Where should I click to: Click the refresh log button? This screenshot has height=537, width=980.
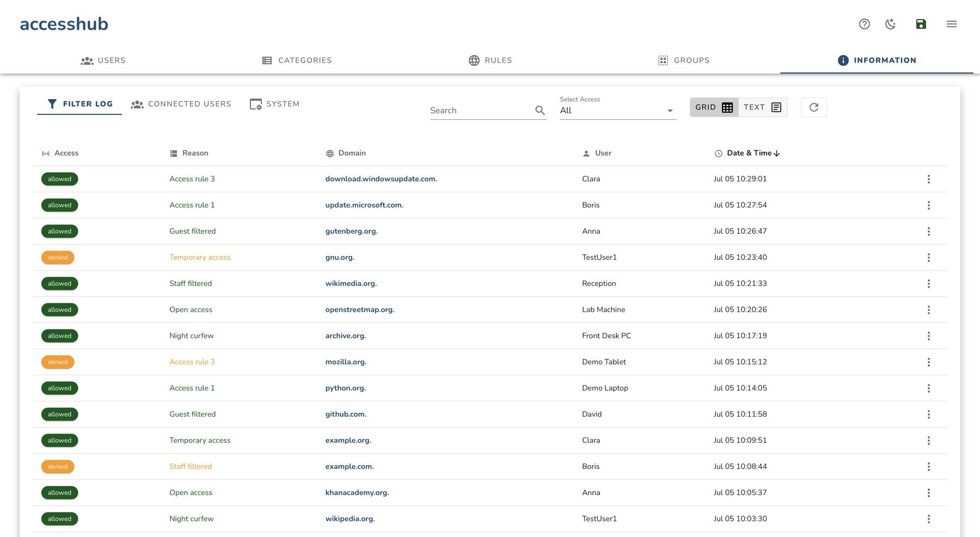click(x=813, y=107)
